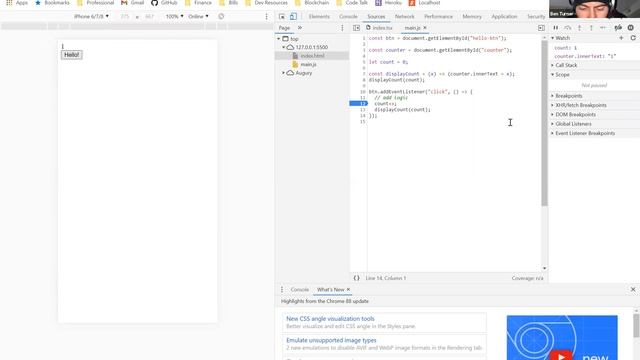Open the GitHub bookmark

tap(164, 3)
